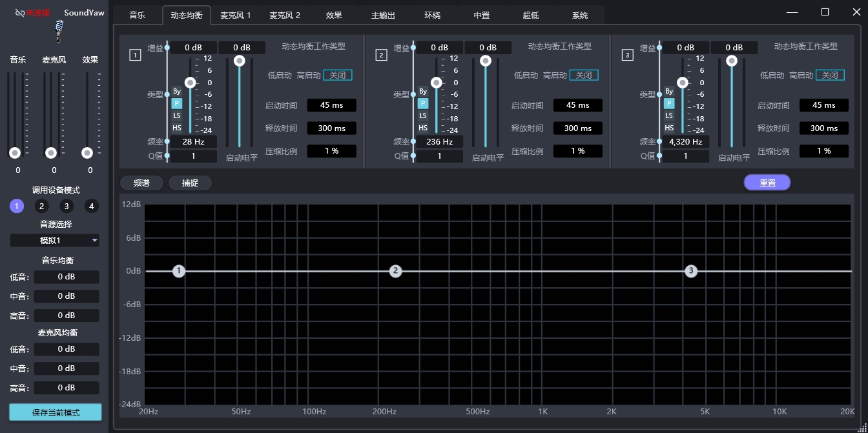Click the 重置 reset button
Image resolution: width=868 pixels, height=433 pixels.
pyautogui.click(x=767, y=183)
